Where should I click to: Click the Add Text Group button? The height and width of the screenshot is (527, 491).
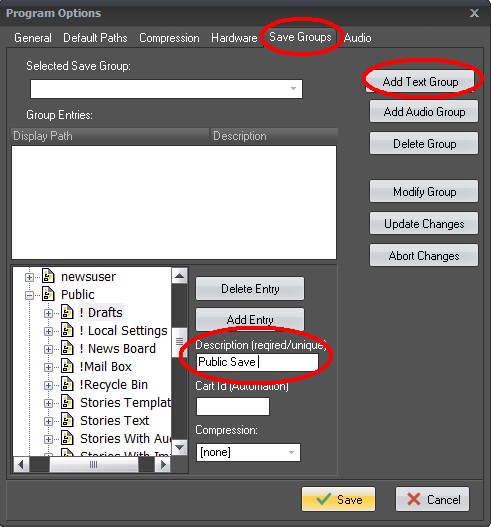420,82
